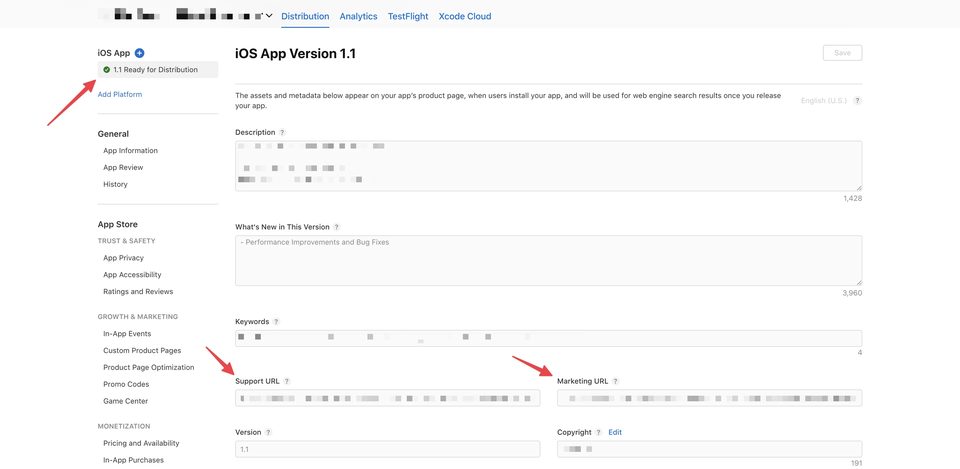Screen dimensions: 960x469
Task: Switch to the Distribution tab
Action: point(305,17)
